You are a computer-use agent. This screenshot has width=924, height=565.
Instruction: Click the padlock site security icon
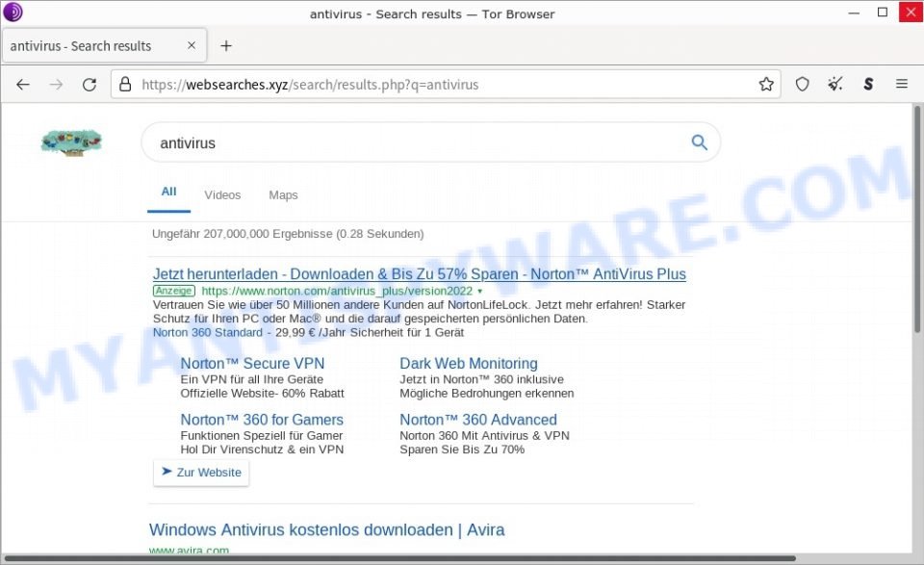pyautogui.click(x=125, y=85)
